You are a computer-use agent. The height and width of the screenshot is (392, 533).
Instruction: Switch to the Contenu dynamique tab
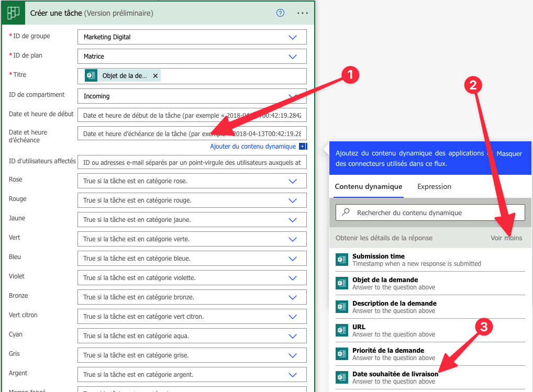click(x=368, y=186)
